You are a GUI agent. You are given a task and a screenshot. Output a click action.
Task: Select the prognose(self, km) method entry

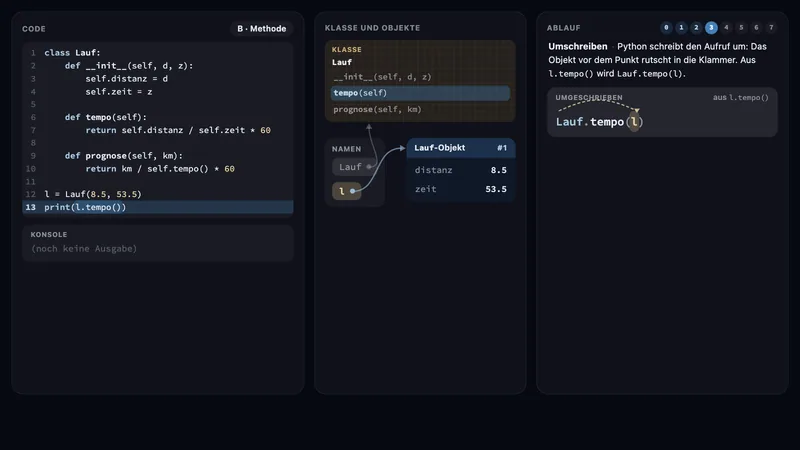[420, 109]
